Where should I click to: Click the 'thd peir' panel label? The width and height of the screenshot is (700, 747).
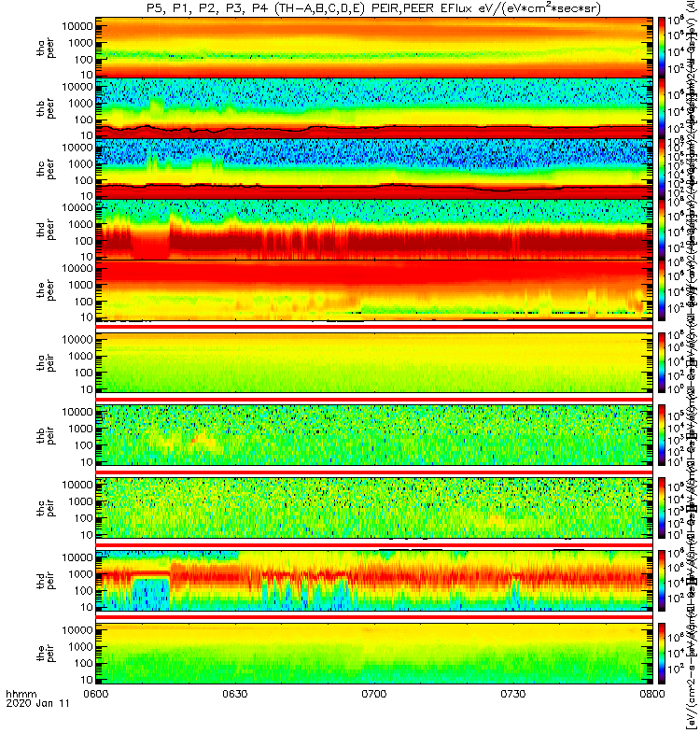[x=46, y=581]
